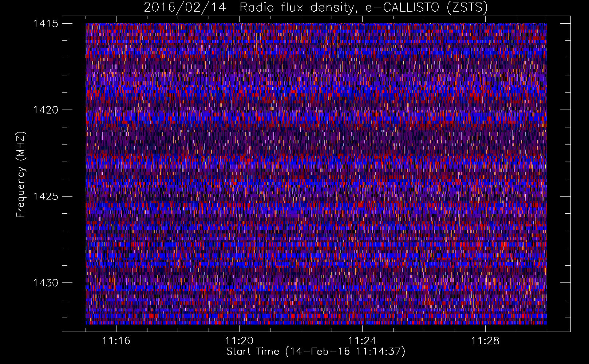Click the 'Start Time (14-Feb-16 11:14:37)' label
Image resolution: width=589 pixels, height=364 pixels.
tap(316, 352)
